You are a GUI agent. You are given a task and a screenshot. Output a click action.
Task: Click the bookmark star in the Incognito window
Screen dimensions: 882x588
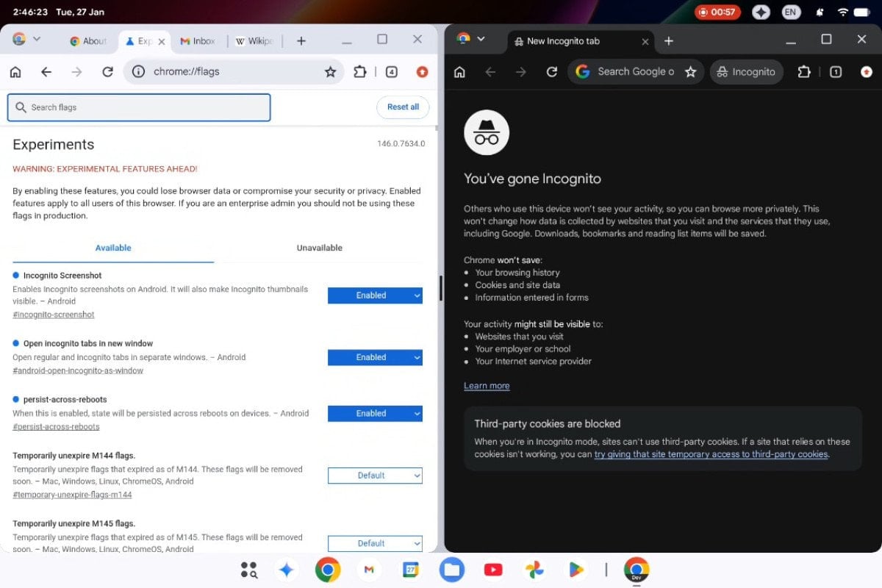tap(691, 71)
